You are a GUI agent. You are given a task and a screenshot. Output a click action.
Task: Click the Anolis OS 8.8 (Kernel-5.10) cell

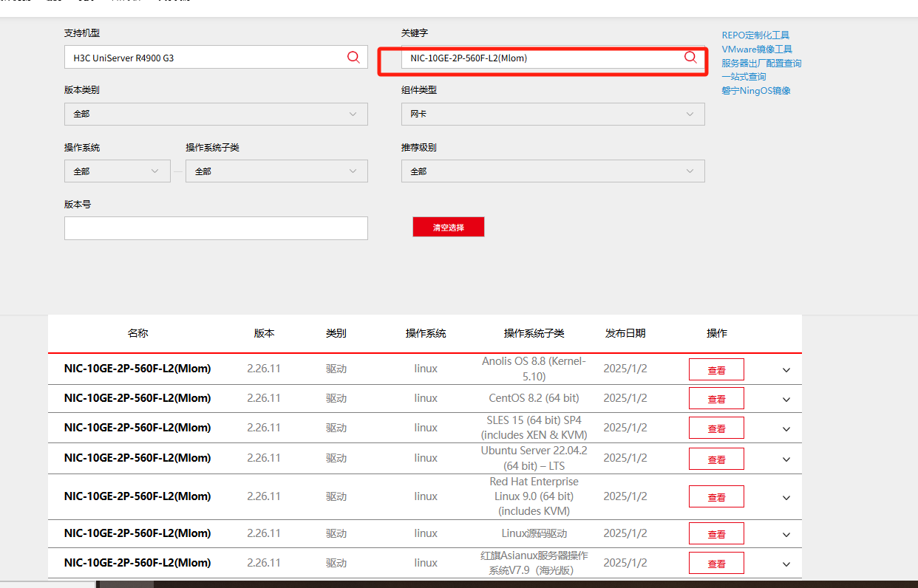pyautogui.click(x=534, y=369)
